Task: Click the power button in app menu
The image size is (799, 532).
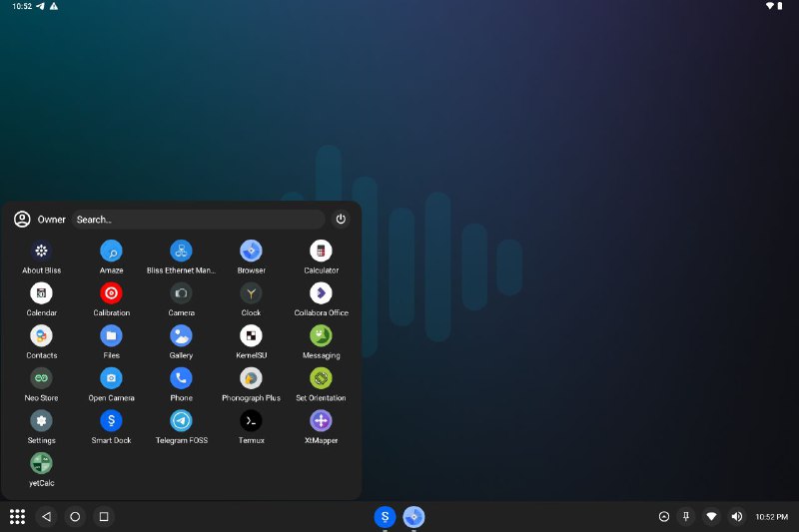Action: [x=341, y=219]
